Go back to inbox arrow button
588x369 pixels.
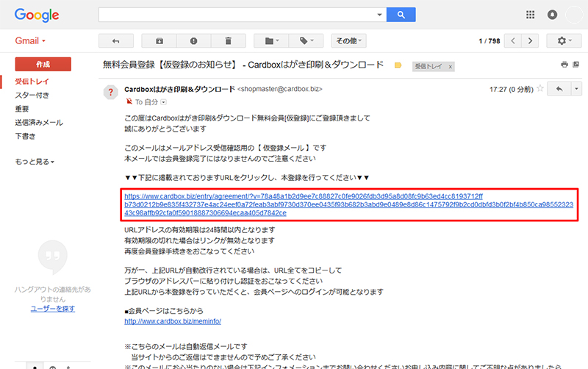tap(116, 41)
